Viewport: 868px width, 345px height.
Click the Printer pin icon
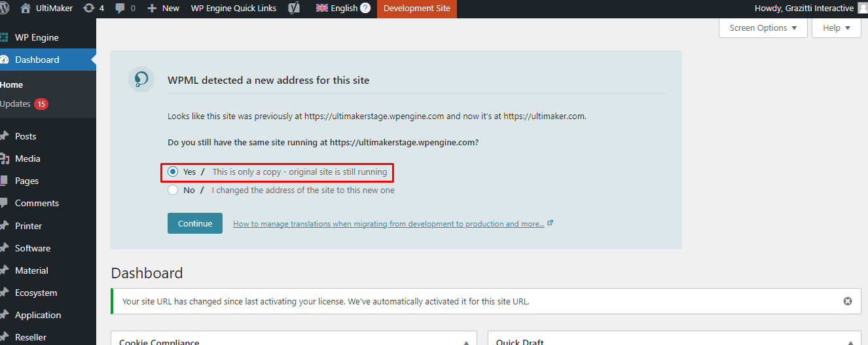(x=4, y=226)
